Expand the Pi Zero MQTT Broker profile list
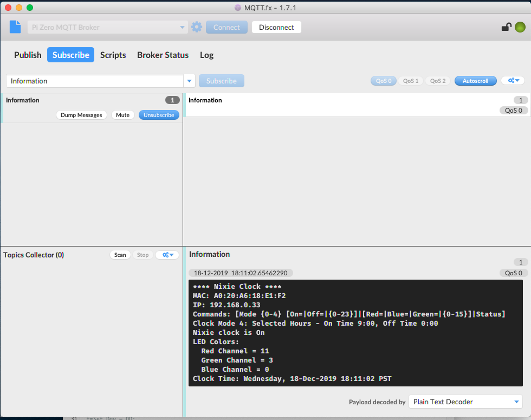Image resolution: width=531 pixels, height=420 pixels. 181,27
